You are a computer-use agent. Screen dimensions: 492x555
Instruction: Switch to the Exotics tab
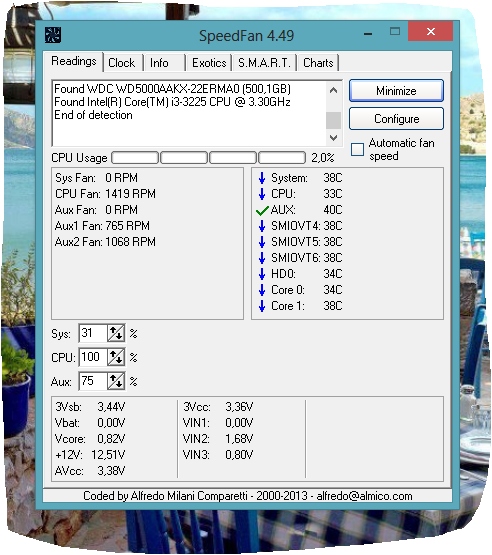coord(209,63)
